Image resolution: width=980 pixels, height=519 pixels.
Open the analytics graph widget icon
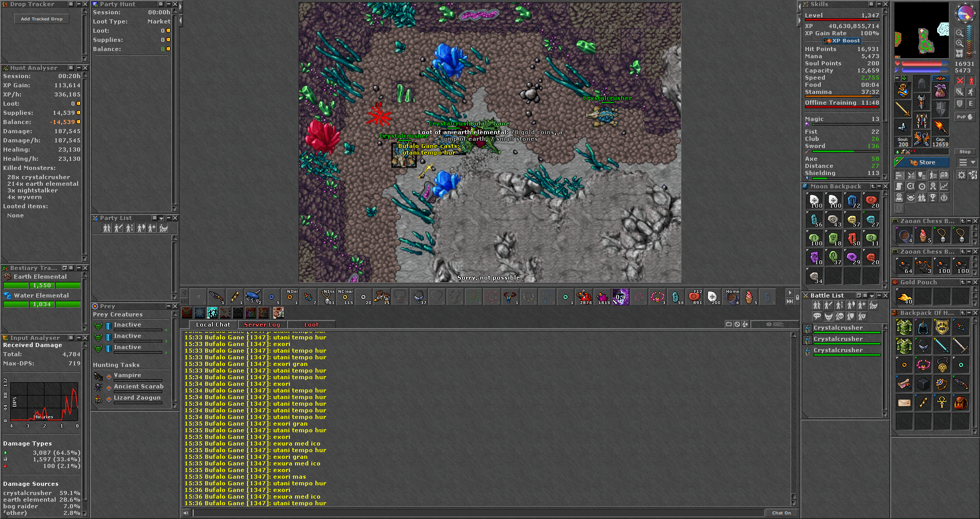(944, 186)
